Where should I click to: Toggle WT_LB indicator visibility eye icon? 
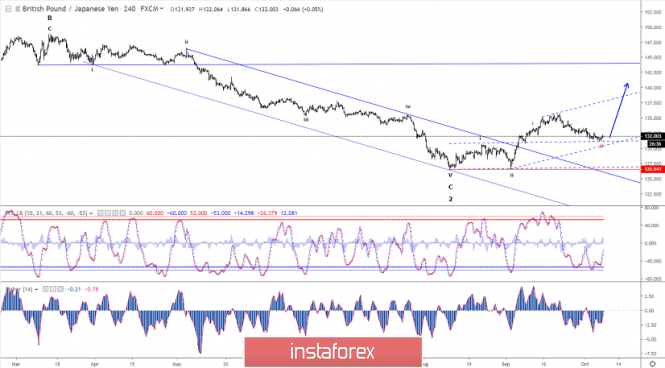point(101,213)
